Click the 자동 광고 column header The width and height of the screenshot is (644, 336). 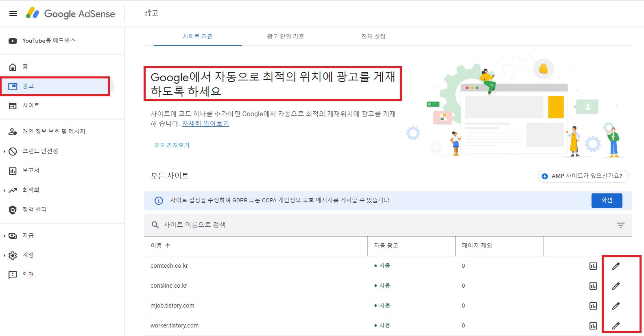click(386, 246)
